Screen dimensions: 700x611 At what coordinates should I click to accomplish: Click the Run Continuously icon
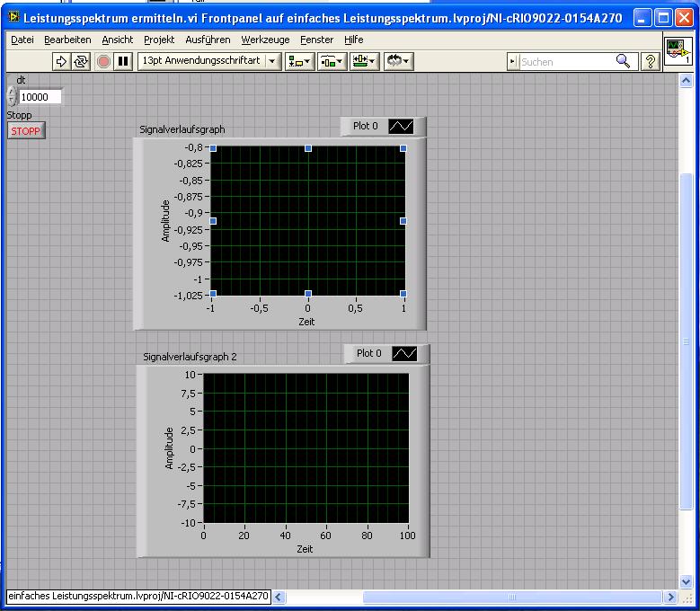(81, 61)
